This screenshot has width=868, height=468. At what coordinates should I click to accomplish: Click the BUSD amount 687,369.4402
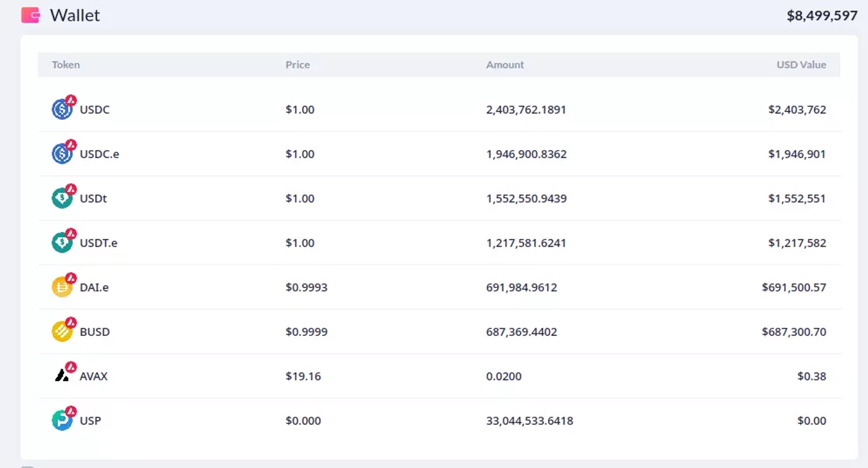coord(522,332)
